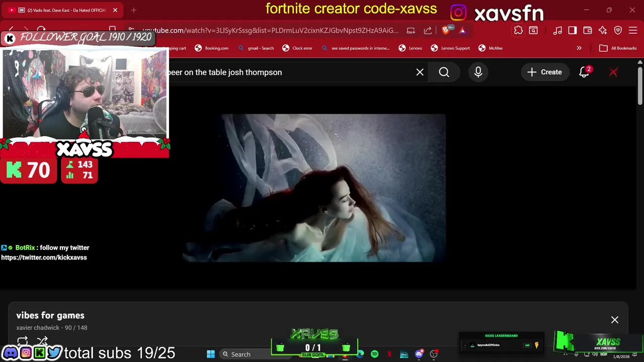Viewport: 644px width, 362px height.
Task: Open the browser hamburger main menu
Action: pyautogui.click(x=633, y=31)
